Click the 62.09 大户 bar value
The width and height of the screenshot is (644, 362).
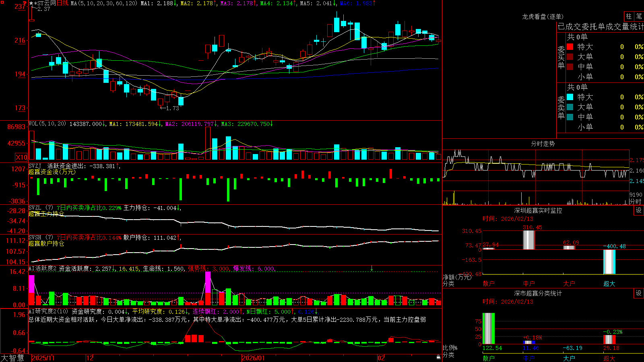point(571,243)
